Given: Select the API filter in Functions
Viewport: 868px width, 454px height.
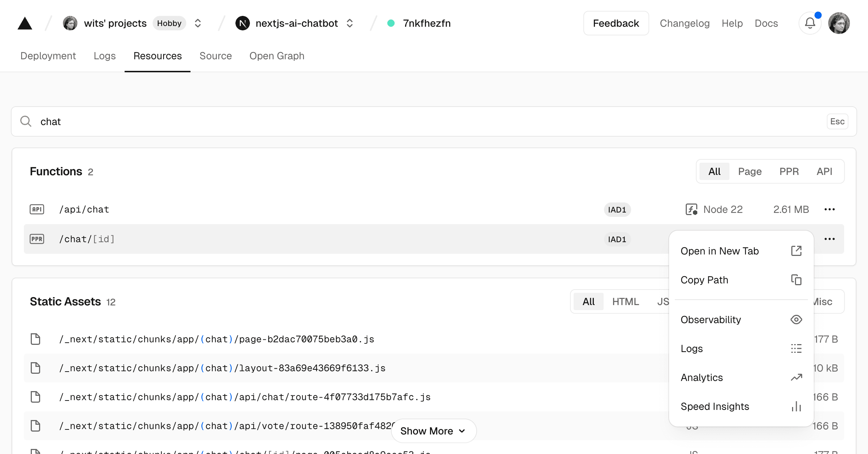Looking at the screenshot, I should click(825, 171).
